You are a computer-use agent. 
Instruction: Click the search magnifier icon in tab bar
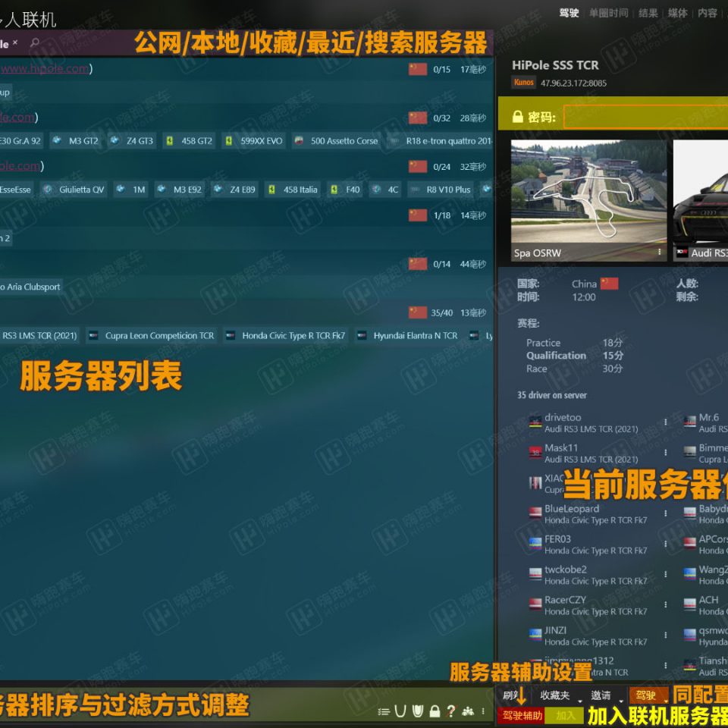click(34, 42)
